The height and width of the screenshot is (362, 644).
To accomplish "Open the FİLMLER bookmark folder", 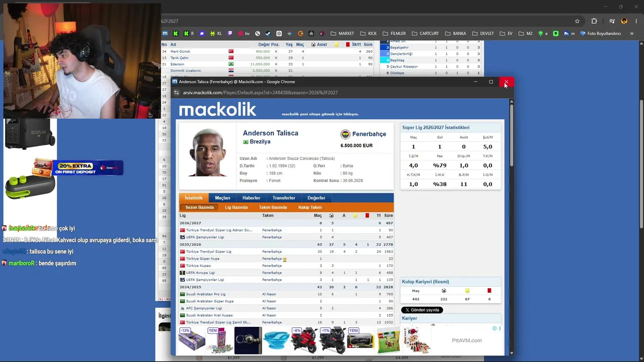I will point(394,34).
